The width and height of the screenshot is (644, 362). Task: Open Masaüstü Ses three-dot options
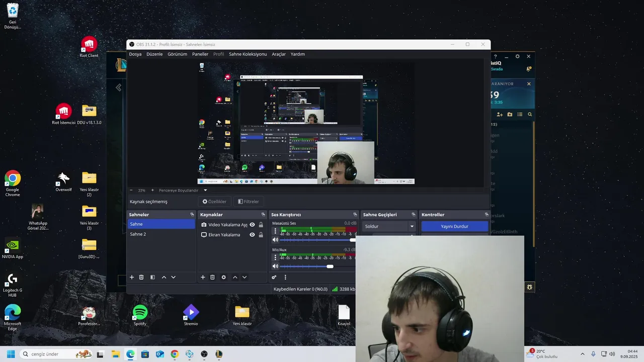tap(275, 231)
